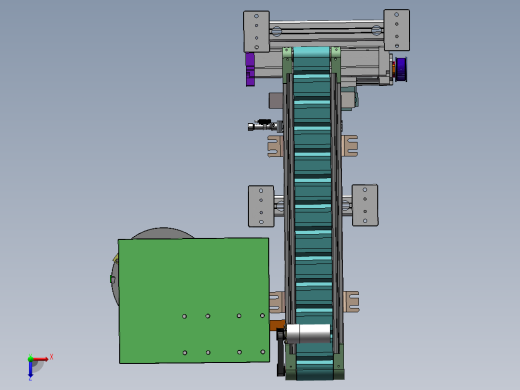Select the teal conveyor belt surface

(x=313, y=213)
